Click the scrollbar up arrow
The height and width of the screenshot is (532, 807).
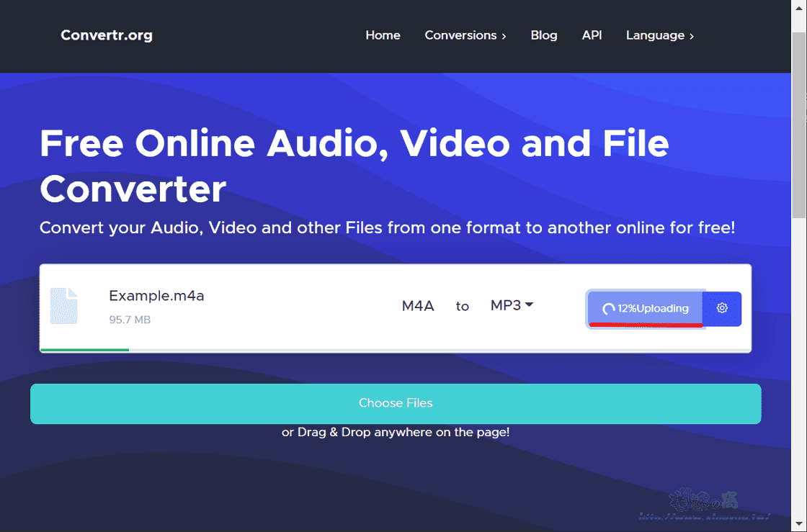pyautogui.click(x=801, y=6)
